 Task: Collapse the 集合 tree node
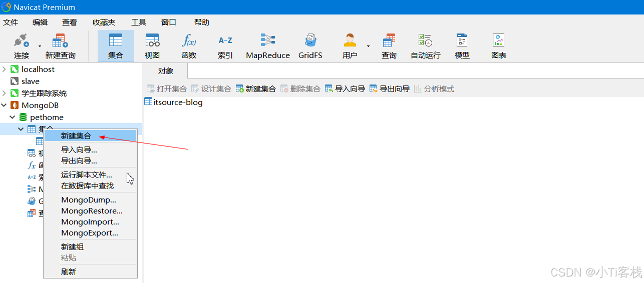21,129
